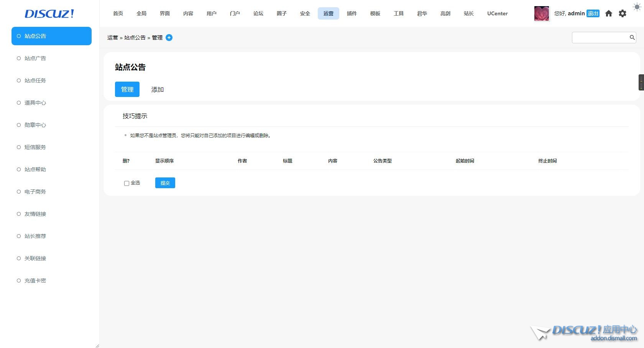Click the Discuz! 应用中心 addon logo

584,332
